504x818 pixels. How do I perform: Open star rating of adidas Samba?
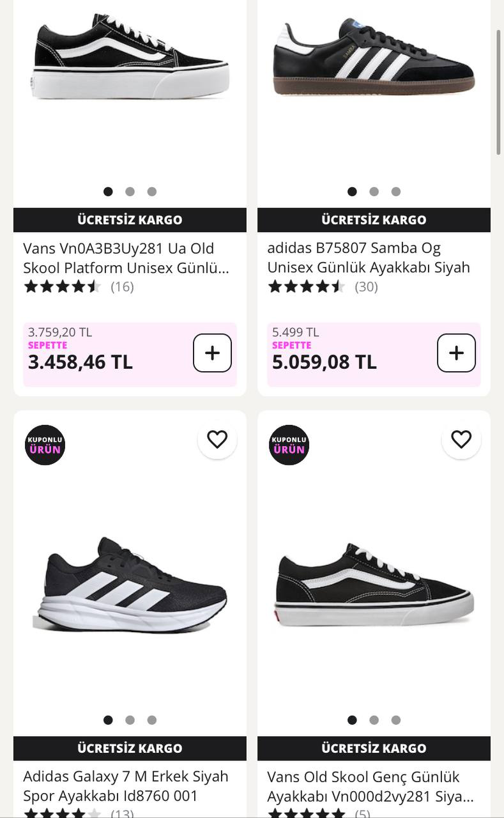point(307,286)
